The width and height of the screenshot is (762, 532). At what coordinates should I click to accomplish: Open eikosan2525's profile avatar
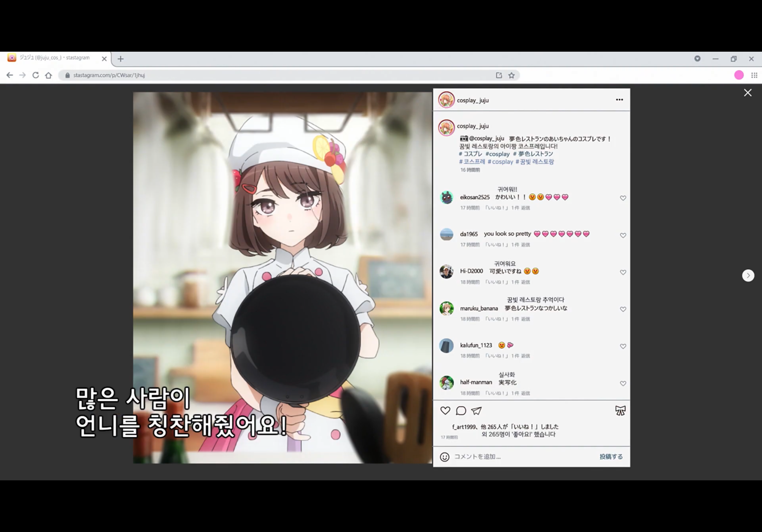point(446,197)
